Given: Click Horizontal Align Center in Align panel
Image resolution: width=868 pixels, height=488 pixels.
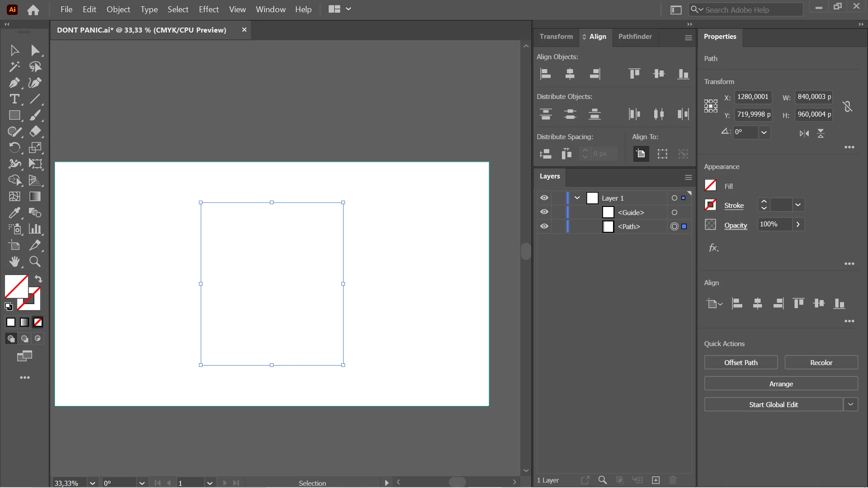Looking at the screenshot, I should point(570,74).
